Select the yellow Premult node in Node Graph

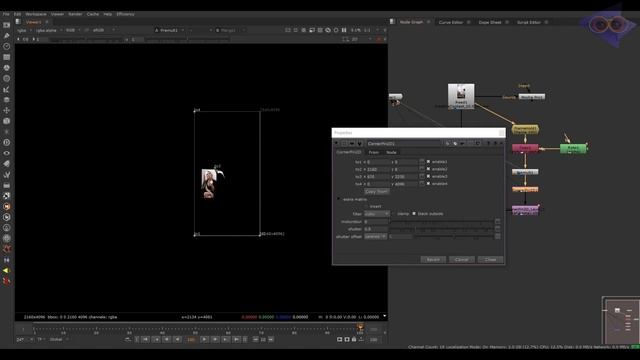coord(525,130)
